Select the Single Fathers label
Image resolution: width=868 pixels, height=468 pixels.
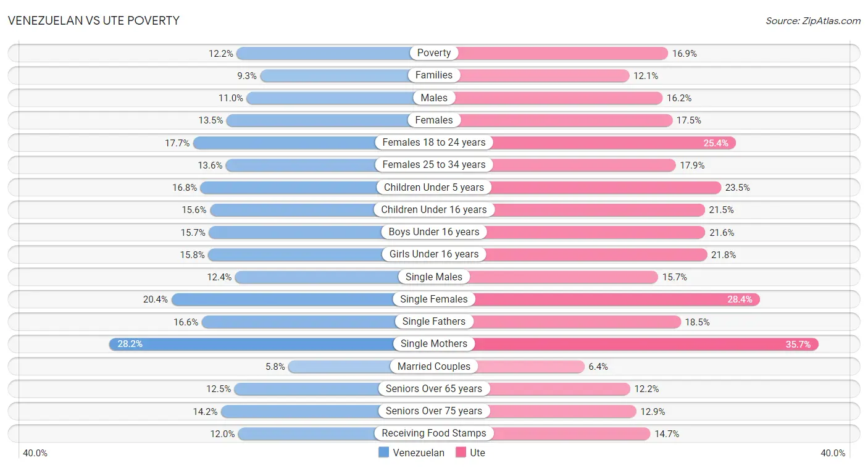click(434, 322)
